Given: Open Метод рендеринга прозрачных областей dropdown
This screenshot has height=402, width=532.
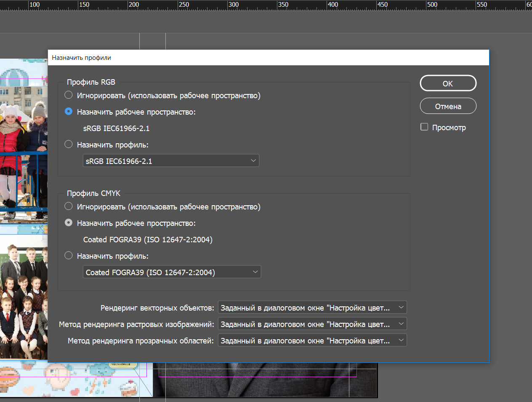Looking at the screenshot, I should pyautogui.click(x=312, y=340).
